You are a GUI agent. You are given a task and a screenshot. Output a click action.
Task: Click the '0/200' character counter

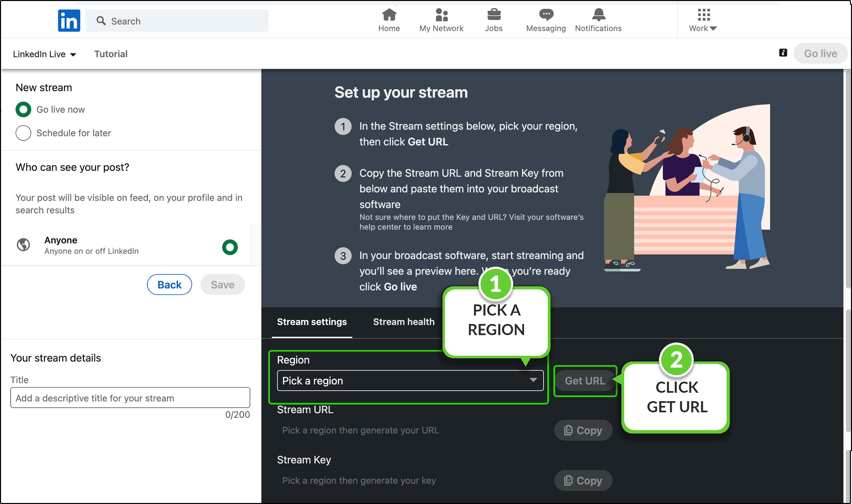(x=238, y=414)
